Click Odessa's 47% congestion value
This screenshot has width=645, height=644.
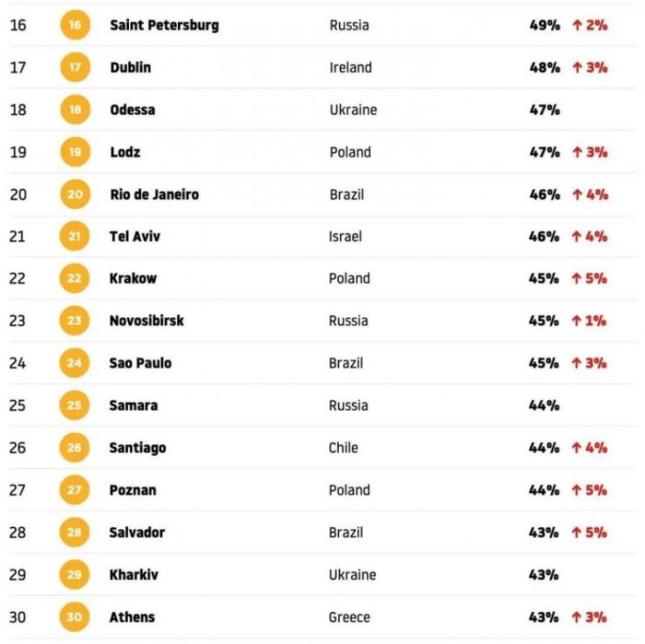[x=544, y=110]
